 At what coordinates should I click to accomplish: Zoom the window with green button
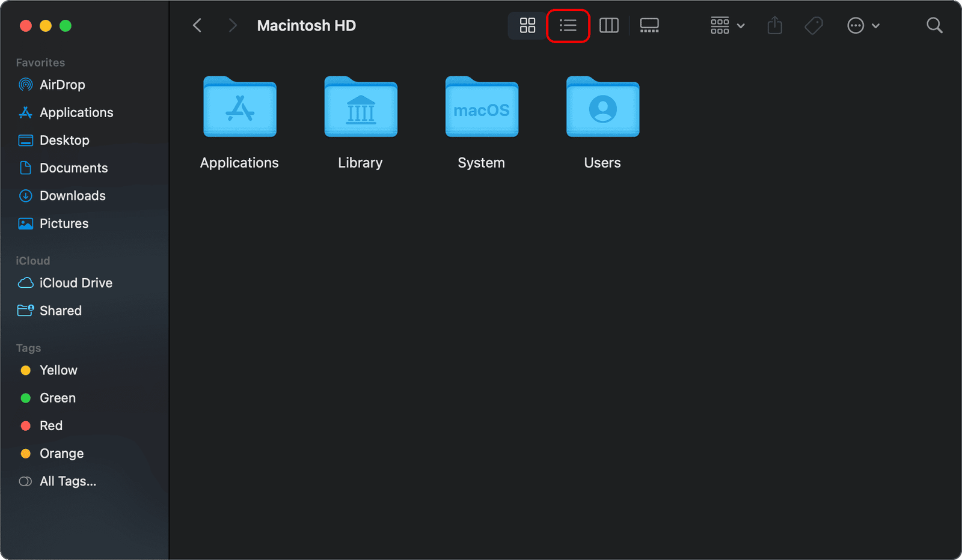click(66, 26)
